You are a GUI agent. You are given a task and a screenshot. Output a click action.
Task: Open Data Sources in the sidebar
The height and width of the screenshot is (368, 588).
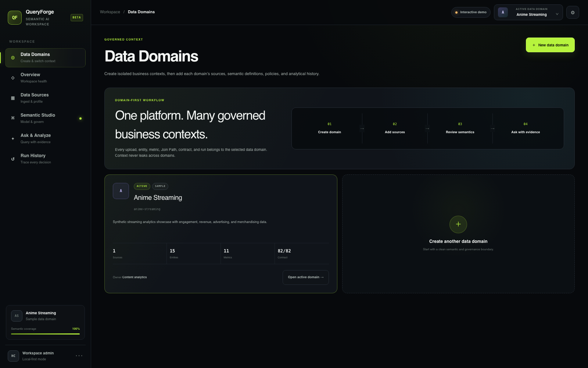[x=45, y=98]
